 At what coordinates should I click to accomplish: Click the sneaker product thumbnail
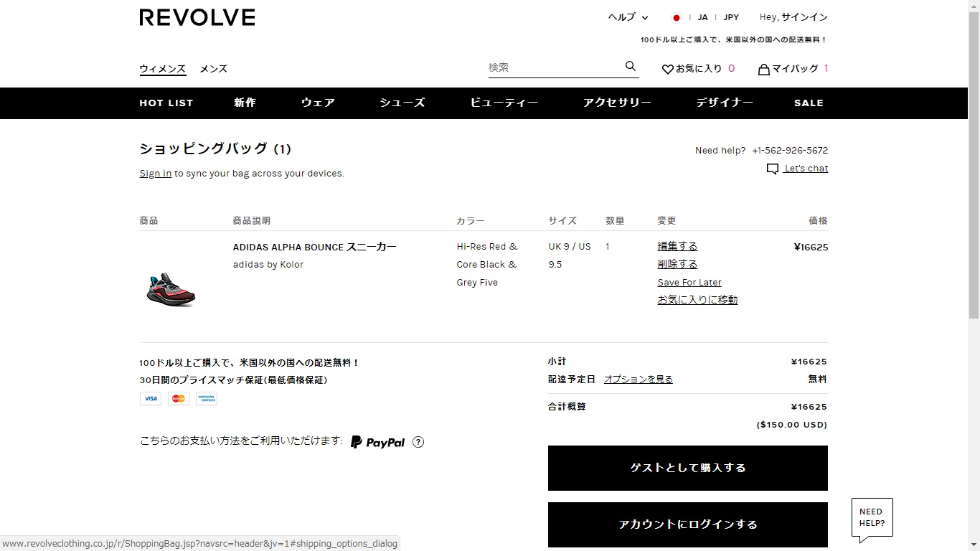[x=171, y=289]
